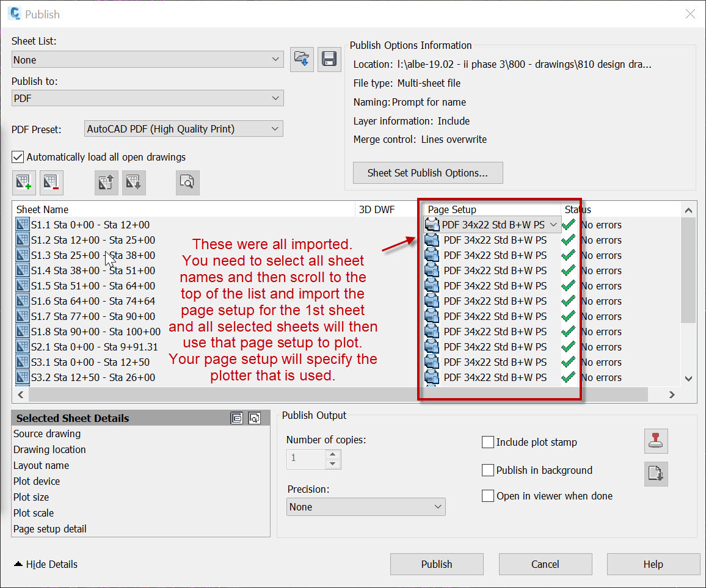This screenshot has width=706, height=588.
Task: Uncheck Automatically load all open drawings
Action: [17, 157]
